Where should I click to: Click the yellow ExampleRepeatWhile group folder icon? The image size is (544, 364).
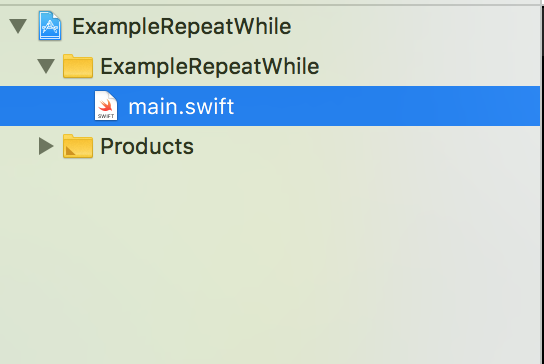78,66
